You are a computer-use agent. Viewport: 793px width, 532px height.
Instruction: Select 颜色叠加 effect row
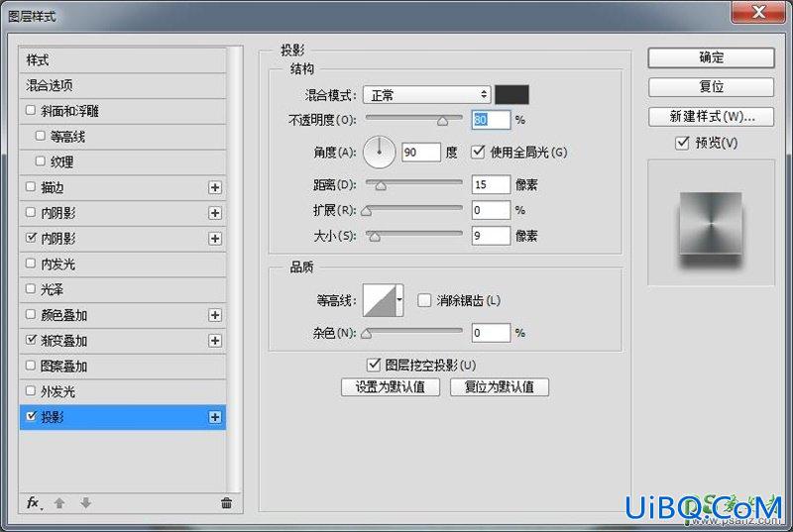(122, 315)
